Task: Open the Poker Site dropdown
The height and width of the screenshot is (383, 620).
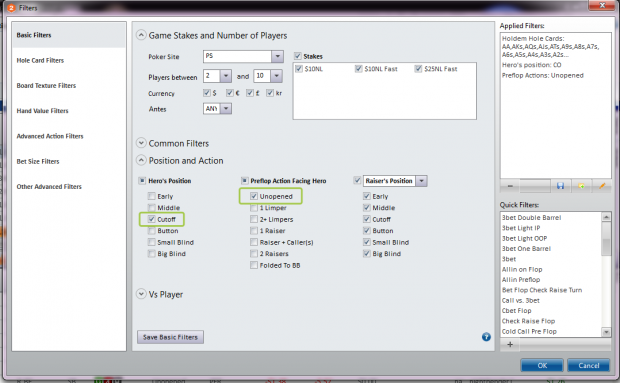Action: click(x=278, y=56)
